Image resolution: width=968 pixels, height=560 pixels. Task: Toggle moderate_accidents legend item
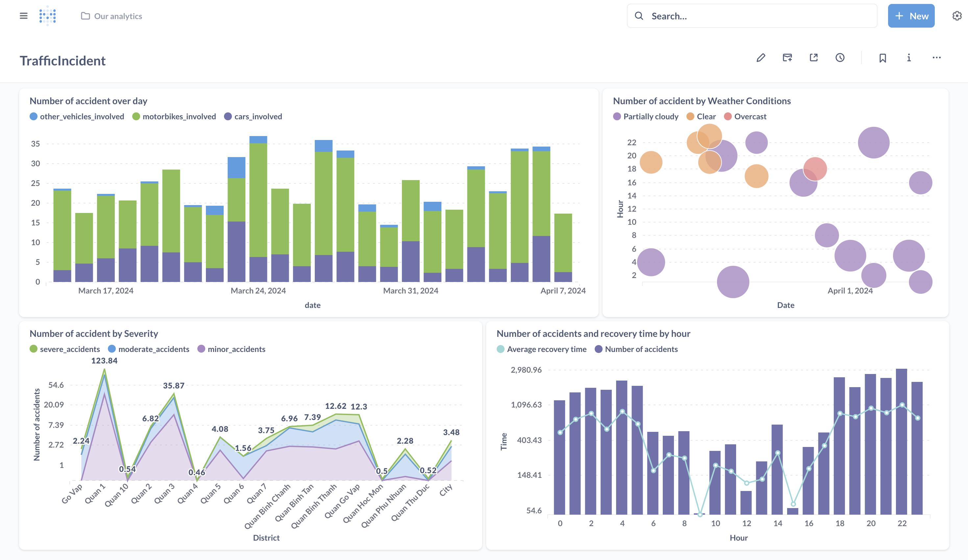pos(149,349)
